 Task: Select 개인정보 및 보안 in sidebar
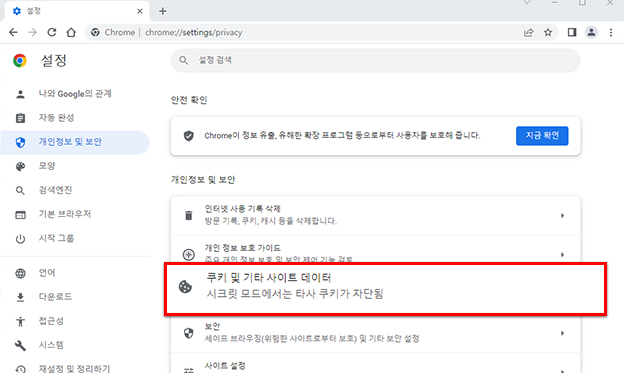pyautogui.click(x=75, y=142)
